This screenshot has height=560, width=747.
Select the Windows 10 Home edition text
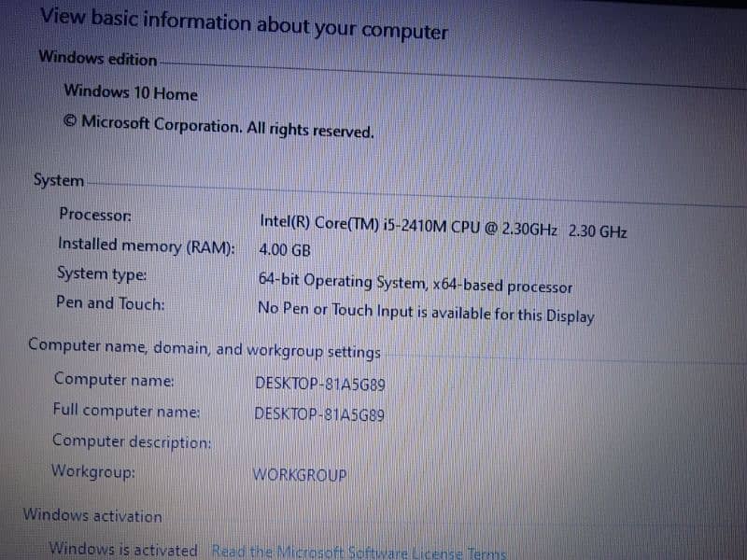(x=131, y=93)
